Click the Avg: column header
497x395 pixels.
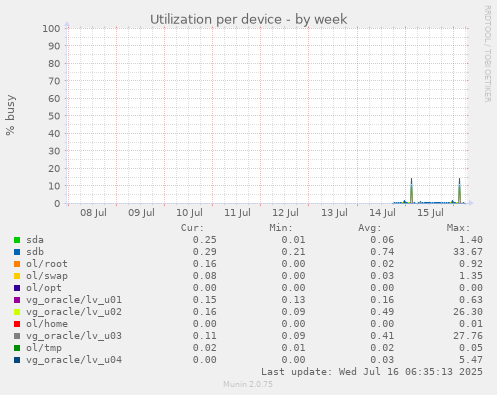click(370, 228)
